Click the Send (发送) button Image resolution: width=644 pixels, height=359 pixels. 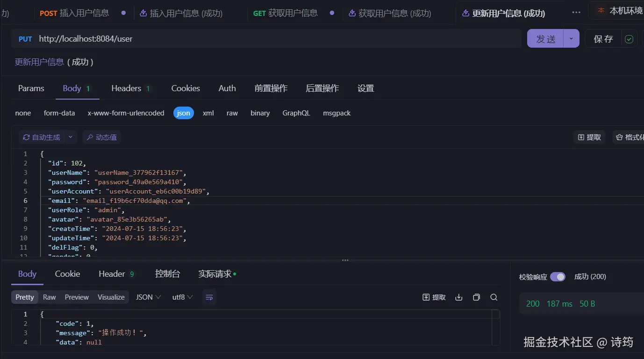click(545, 39)
